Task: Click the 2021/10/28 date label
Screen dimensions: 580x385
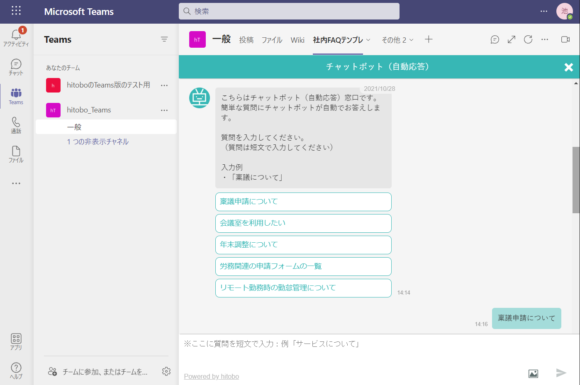Action: pyautogui.click(x=379, y=89)
